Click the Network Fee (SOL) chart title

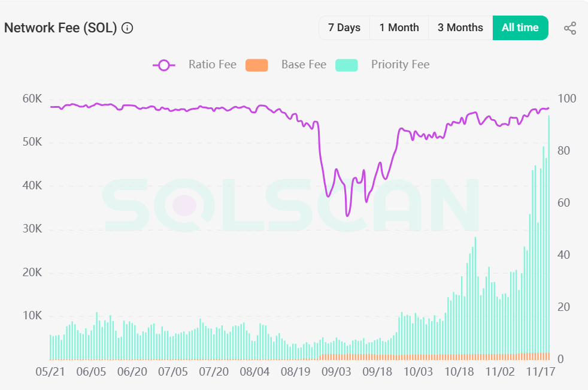point(60,28)
